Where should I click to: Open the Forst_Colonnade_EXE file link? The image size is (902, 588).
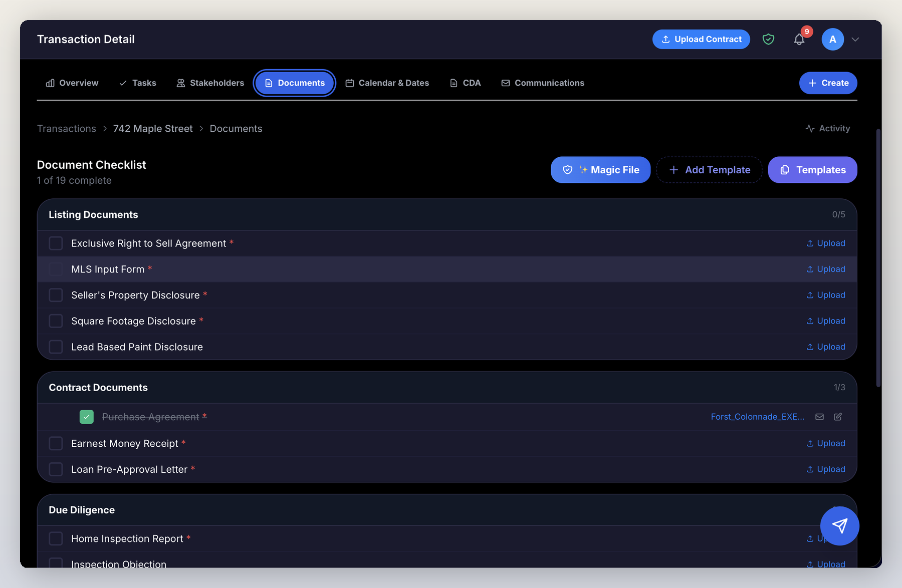coord(758,416)
